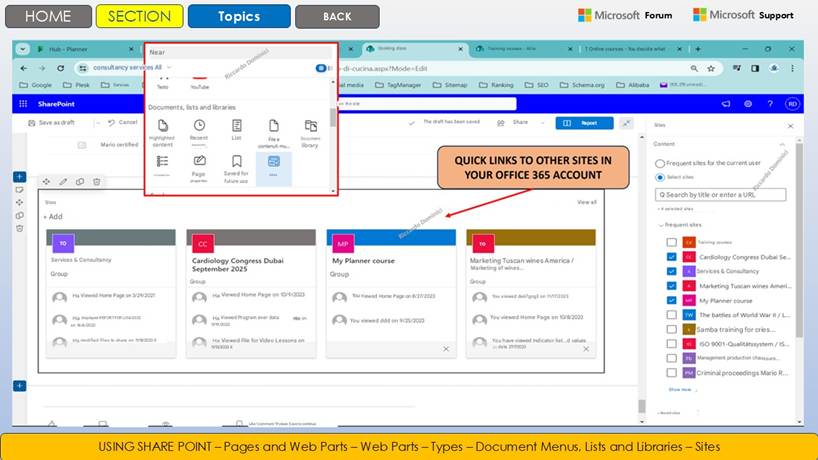Select the List web part icon
This screenshot has height=460, width=818.
coord(237,129)
